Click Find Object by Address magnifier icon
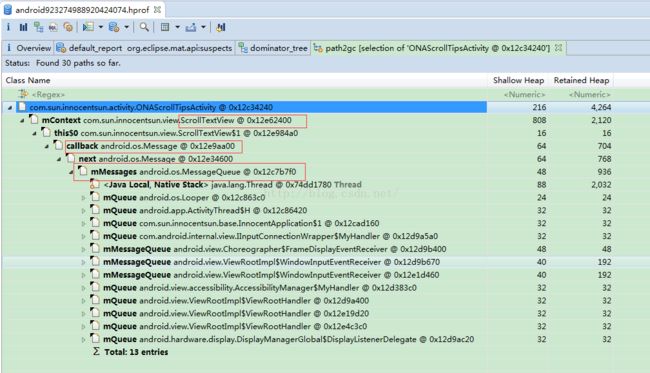Image resolution: width=650 pixels, height=373 pixels. (x=144, y=27)
